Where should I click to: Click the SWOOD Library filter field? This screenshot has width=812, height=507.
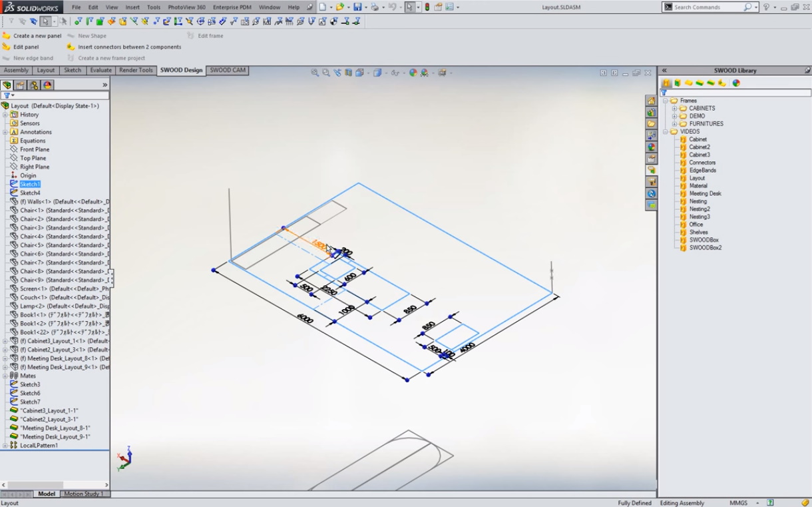click(x=735, y=93)
